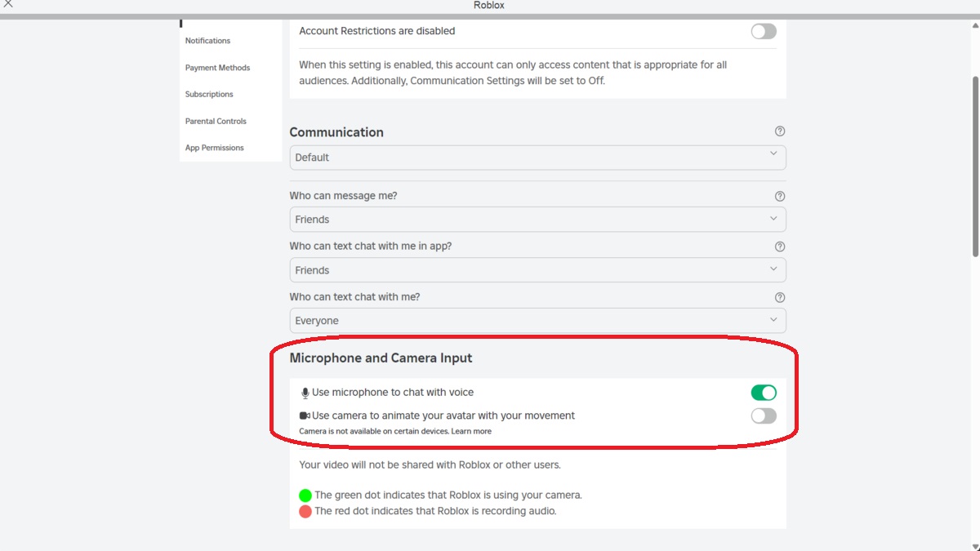This screenshot has height=551, width=980.
Task: Click help icon beside Who can message me
Action: (x=779, y=196)
